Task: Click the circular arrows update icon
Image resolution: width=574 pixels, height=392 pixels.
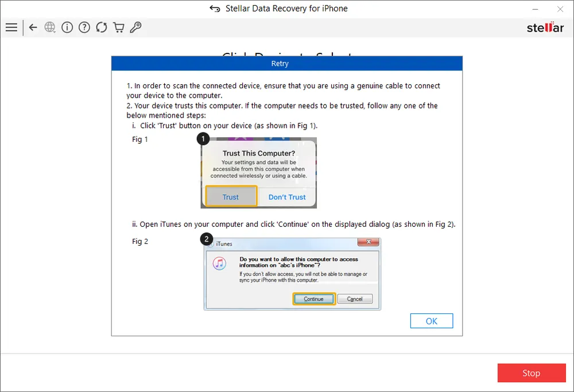Action: coord(102,27)
